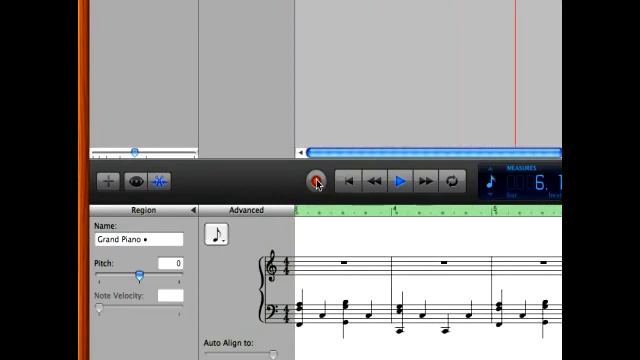The image size is (640, 360).
Task: Click the blue horizontal timeline scrollbar
Action: point(434,153)
